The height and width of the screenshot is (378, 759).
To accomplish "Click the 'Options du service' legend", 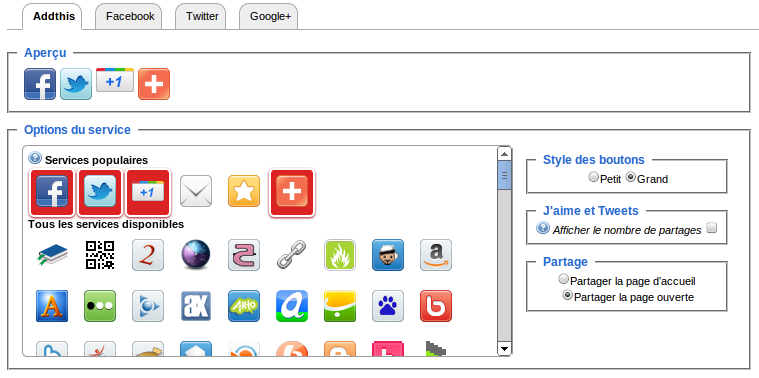I will [x=77, y=130].
